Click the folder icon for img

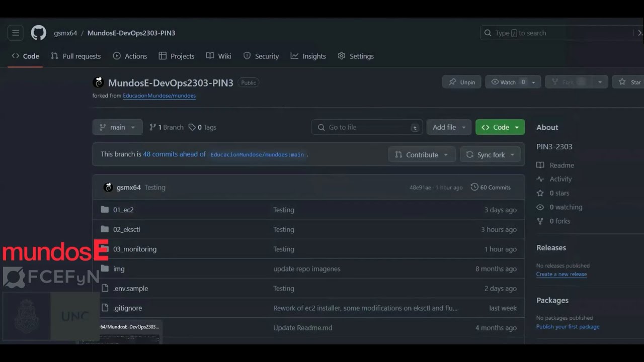105,268
